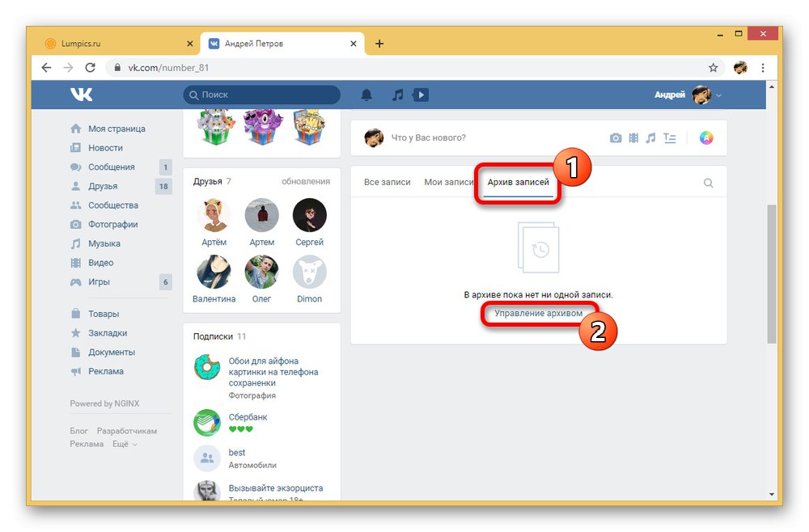Open friend Валентина's avatar
This screenshot has height=532, width=809.
tap(214, 272)
